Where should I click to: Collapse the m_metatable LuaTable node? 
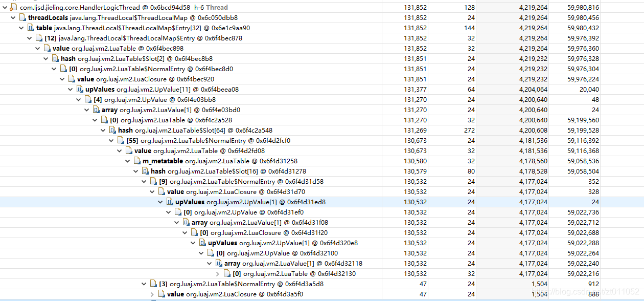127,161
